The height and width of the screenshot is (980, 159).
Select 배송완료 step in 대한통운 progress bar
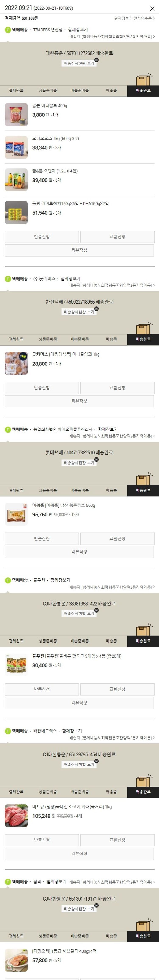click(143, 90)
